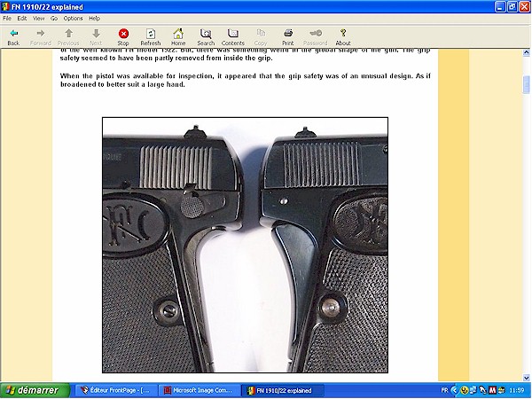Minimize the FN 1910/22 explained window

(500, 7)
